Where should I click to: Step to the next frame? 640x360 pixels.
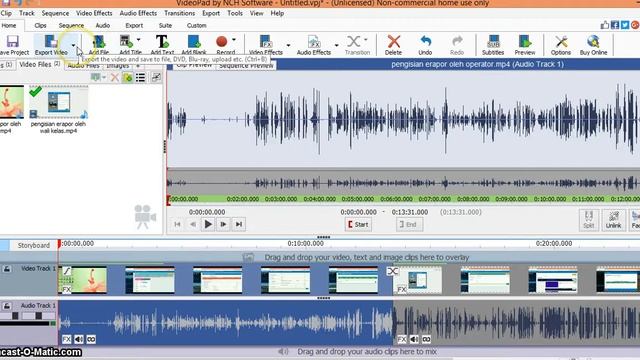[x=223, y=224]
